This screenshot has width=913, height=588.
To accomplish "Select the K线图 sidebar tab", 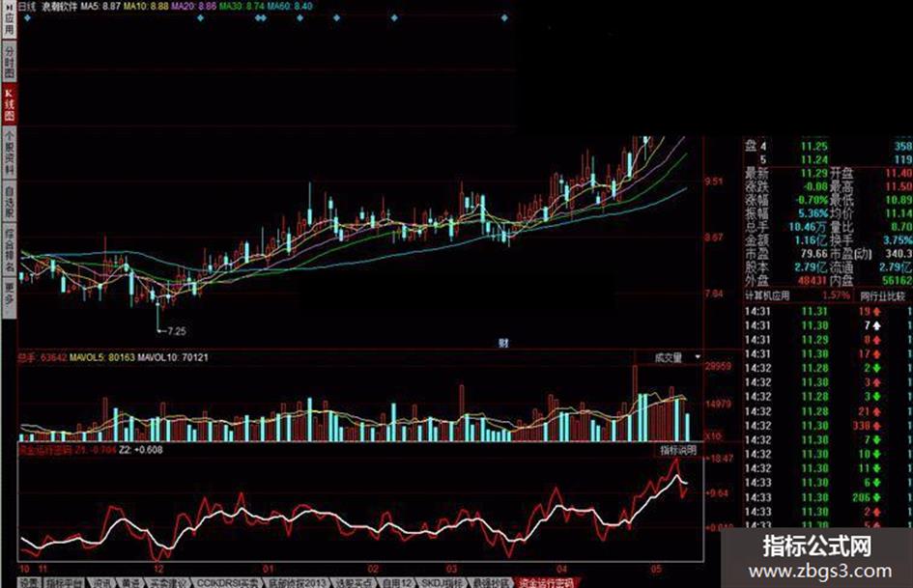I will (9, 105).
